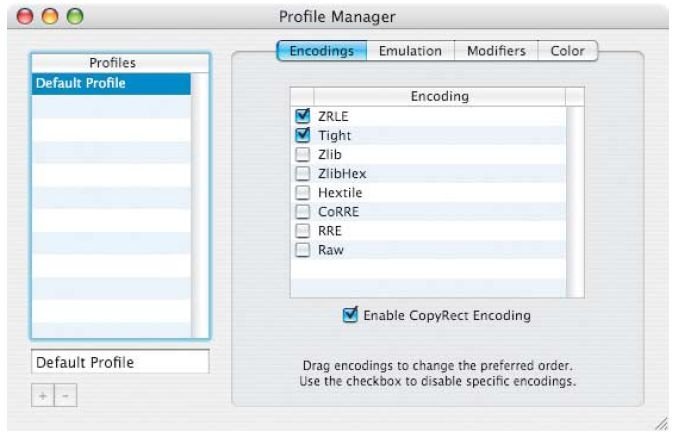Open the Modifiers tab

(x=496, y=51)
